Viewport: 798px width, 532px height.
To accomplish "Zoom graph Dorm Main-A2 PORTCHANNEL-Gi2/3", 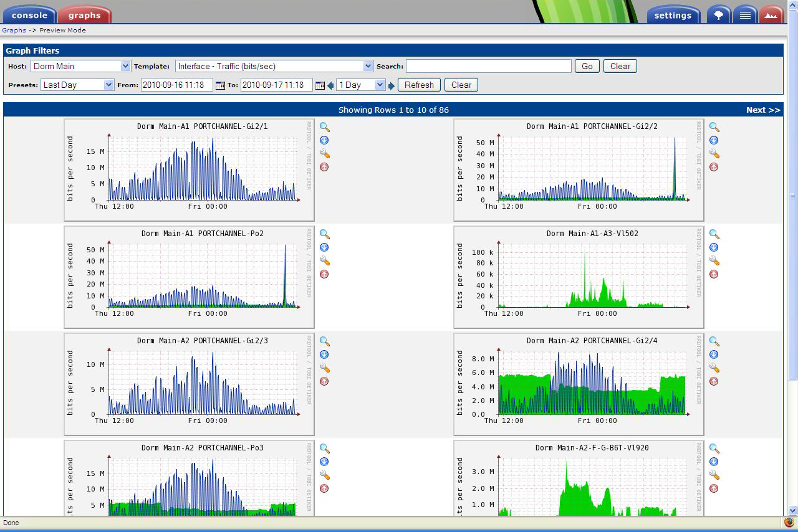I will [324, 341].
